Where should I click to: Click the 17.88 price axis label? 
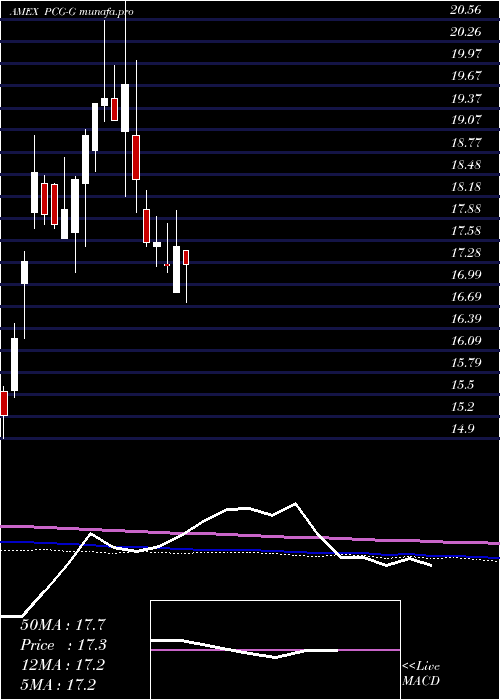coord(466,208)
